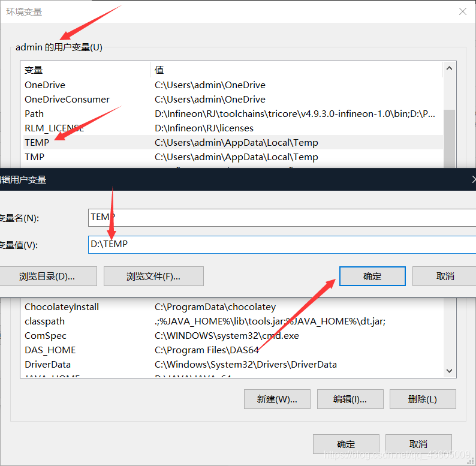Viewport: 476px width, 466px height.
Task: Click the C:\ProgramData\chocolatey value
Action: (x=215, y=307)
